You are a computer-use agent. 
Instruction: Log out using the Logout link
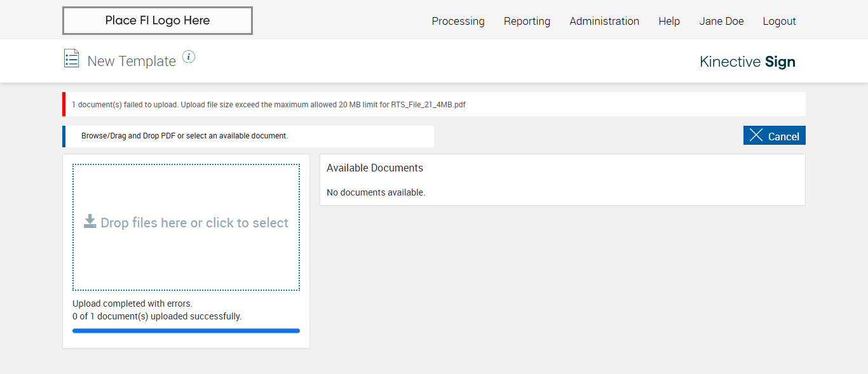point(779,21)
